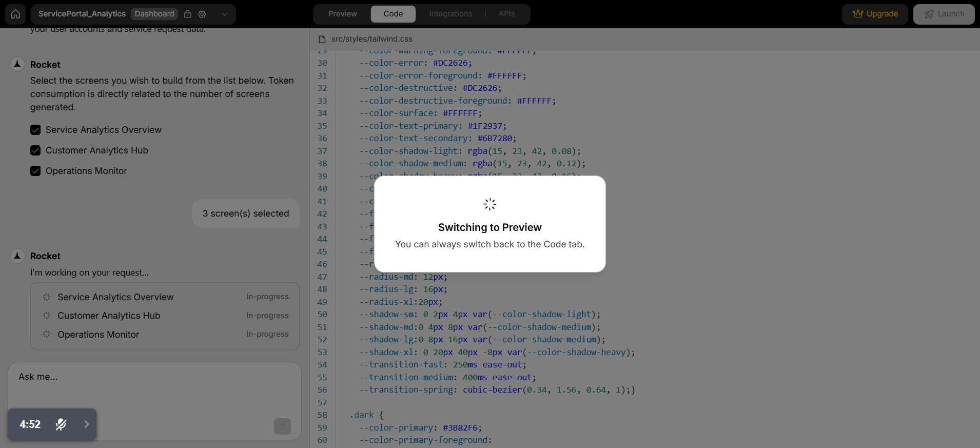Click spinner icon beside Customer Analytics Hub
The image size is (980, 448).
coord(47,316)
